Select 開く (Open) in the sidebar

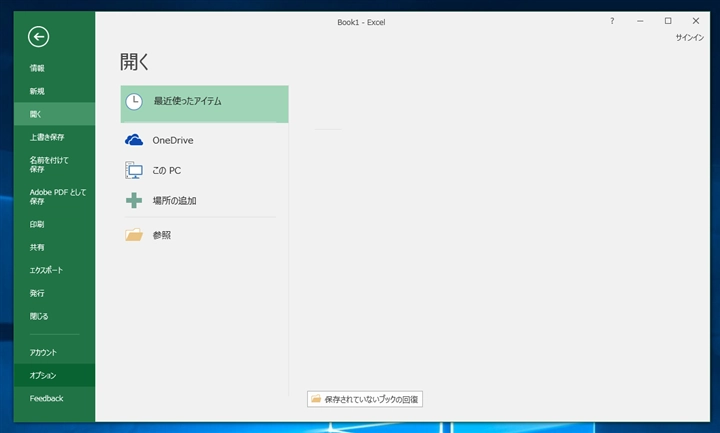pyautogui.click(x=54, y=114)
